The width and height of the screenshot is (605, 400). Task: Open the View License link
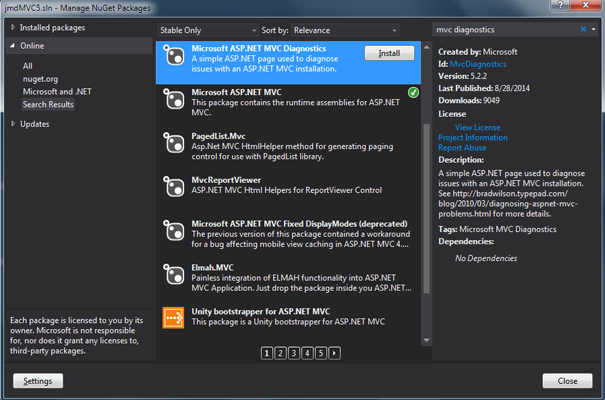click(477, 127)
